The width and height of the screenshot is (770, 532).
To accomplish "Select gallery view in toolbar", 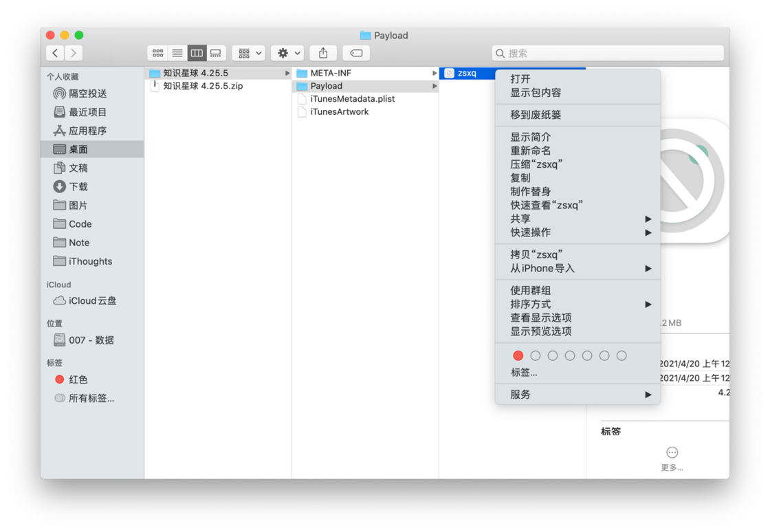I will (x=216, y=53).
